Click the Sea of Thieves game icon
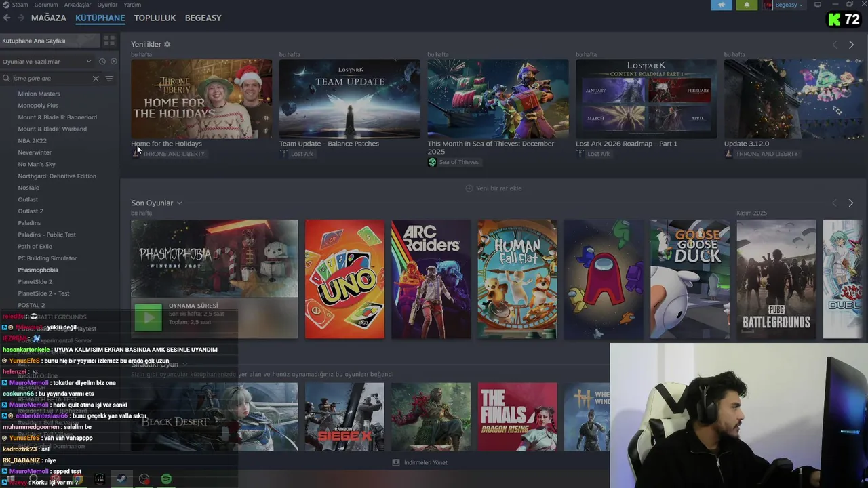868x488 pixels. tap(432, 162)
